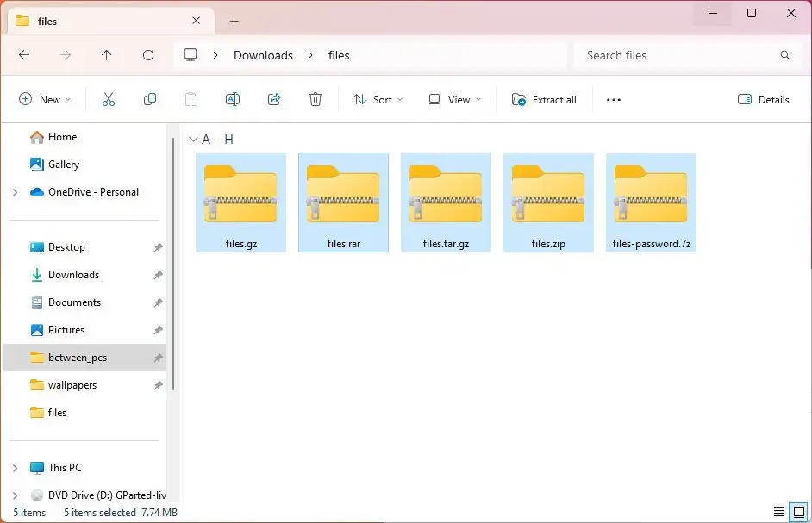Image resolution: width=812 pixels, height=523 pixels.
Task: Navigate up to the Downloads folder
Action: 105,54
